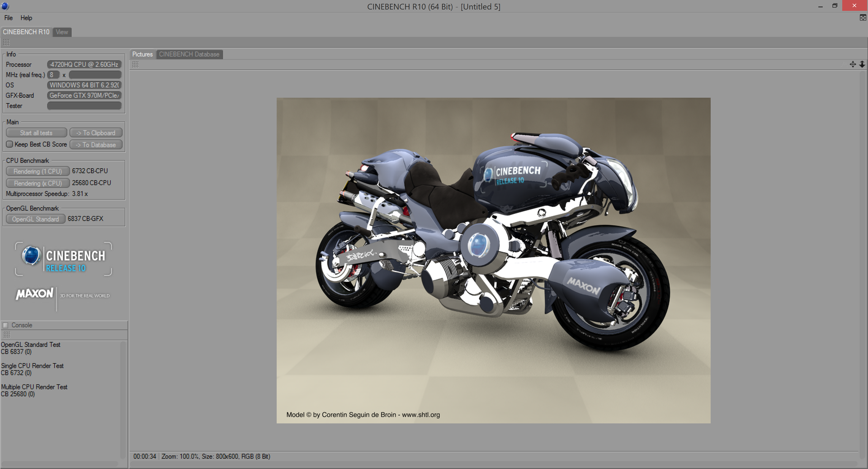Run the Rendering (x CPU) benchmark

point(38,183)
